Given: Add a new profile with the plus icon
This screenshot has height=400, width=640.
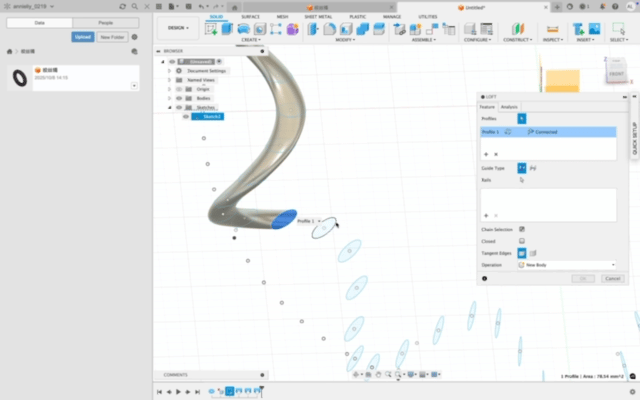Looking at the screenshot, I should (486, 154).
